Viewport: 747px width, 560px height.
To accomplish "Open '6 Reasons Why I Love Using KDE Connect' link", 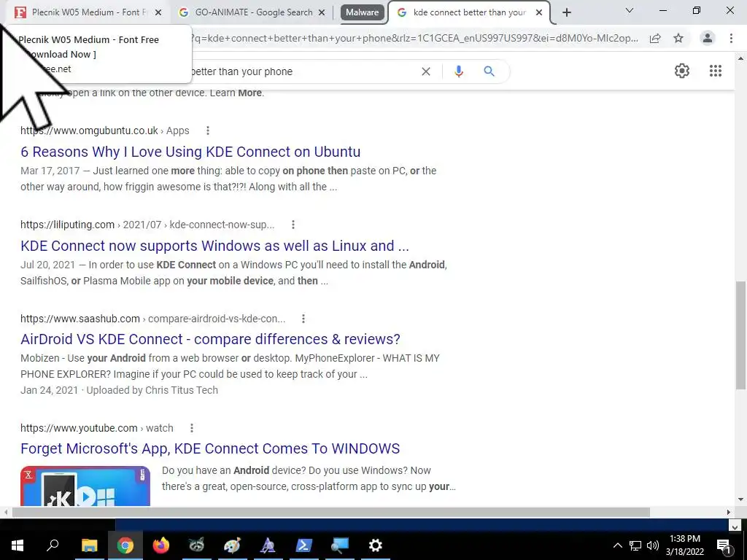I will coord(190,152).
